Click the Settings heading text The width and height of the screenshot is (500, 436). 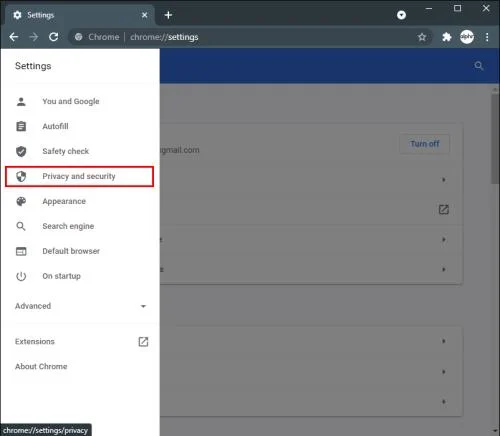(x=33, y=66)
